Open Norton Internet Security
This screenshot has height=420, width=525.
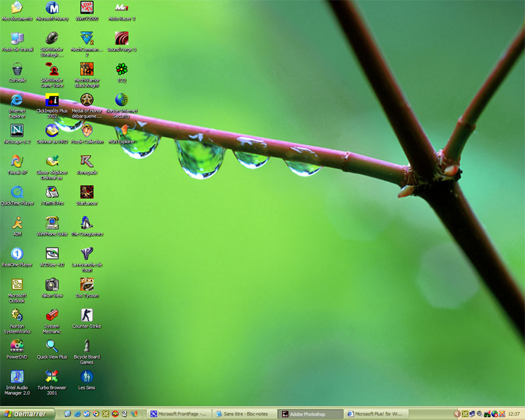(x=123, y=102)
